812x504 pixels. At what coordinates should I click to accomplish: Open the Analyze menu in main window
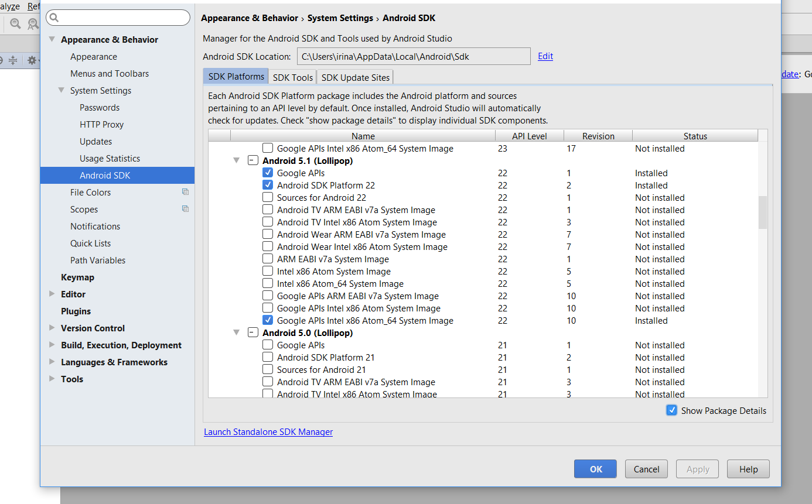(9, 6)
